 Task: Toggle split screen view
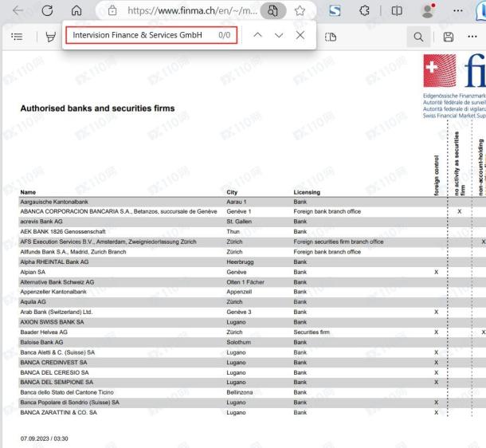coord(397,11)
